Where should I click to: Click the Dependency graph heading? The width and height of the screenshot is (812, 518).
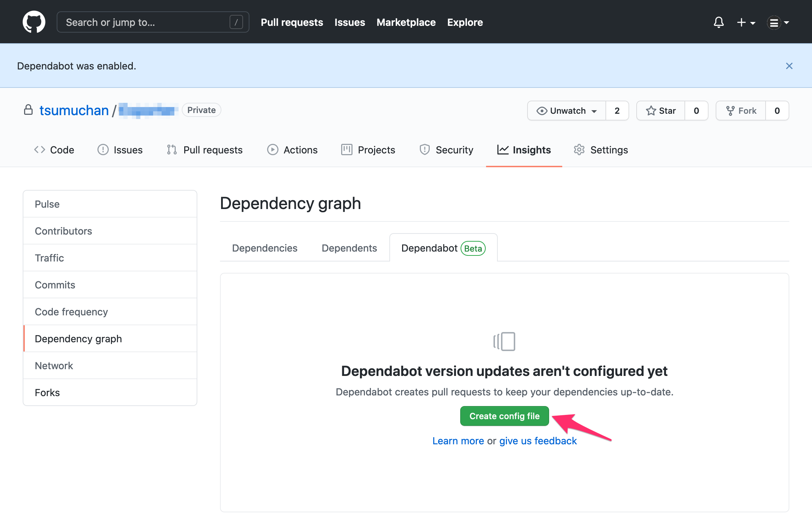pos(291,203)
